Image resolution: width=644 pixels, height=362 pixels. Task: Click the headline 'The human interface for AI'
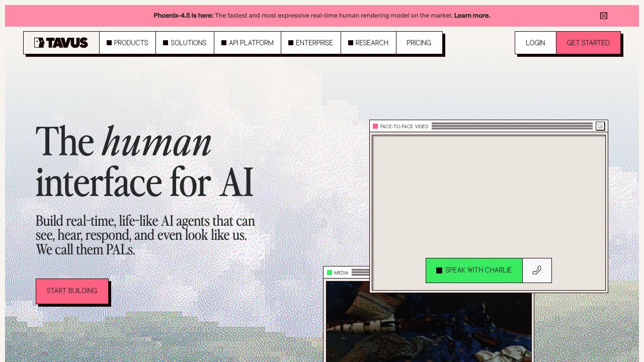click(145, 162)
